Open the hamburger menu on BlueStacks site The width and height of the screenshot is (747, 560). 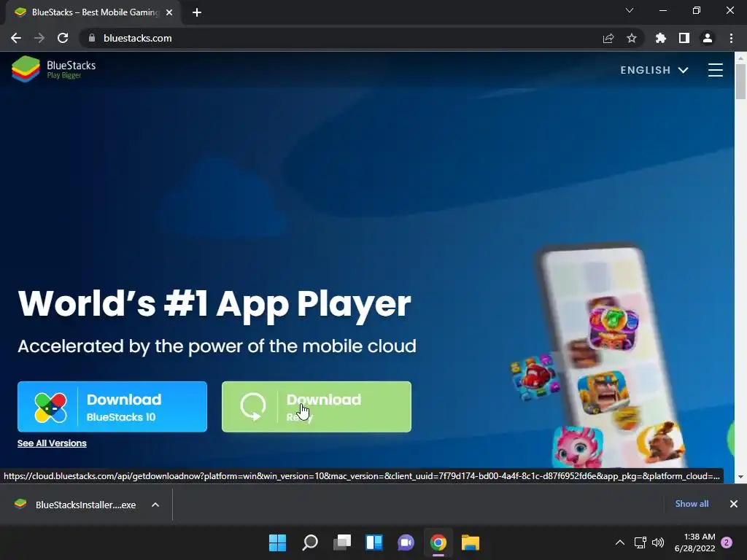[715, 70]
